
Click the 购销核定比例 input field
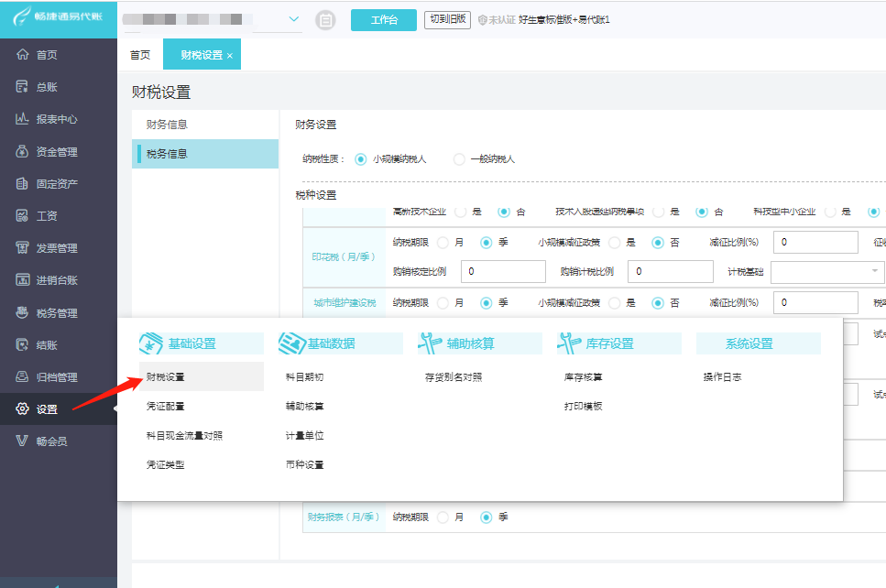point(503,272)
